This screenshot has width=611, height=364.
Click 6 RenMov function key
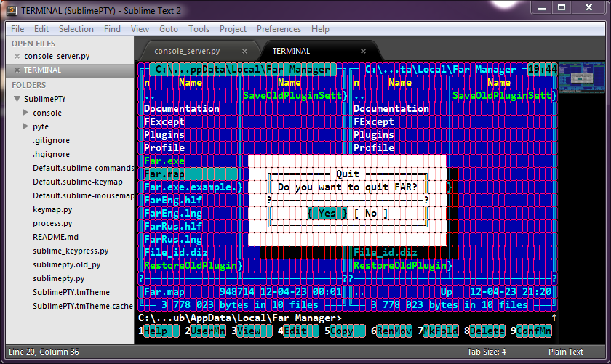(x=391, y=331)
